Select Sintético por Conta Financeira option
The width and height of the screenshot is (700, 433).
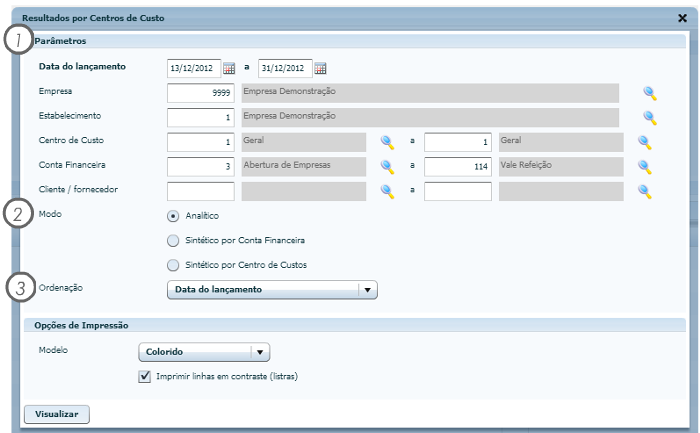(173, 241)
